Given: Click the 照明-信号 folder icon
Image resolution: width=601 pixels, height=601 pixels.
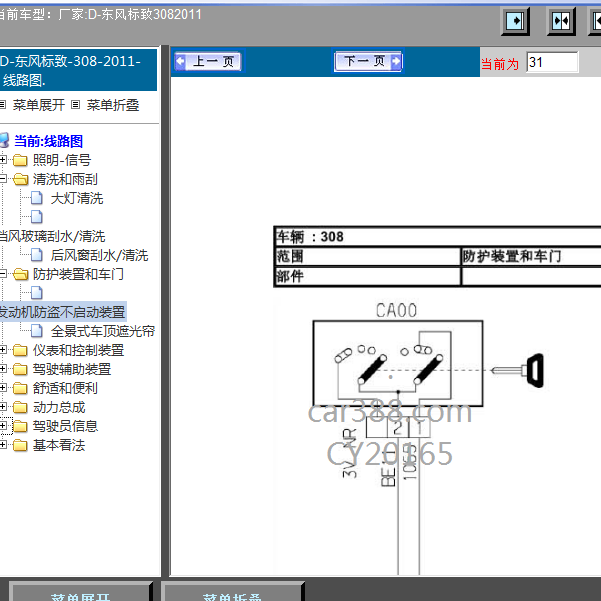Looking at the screenshot, I should [x=20, y=160].
